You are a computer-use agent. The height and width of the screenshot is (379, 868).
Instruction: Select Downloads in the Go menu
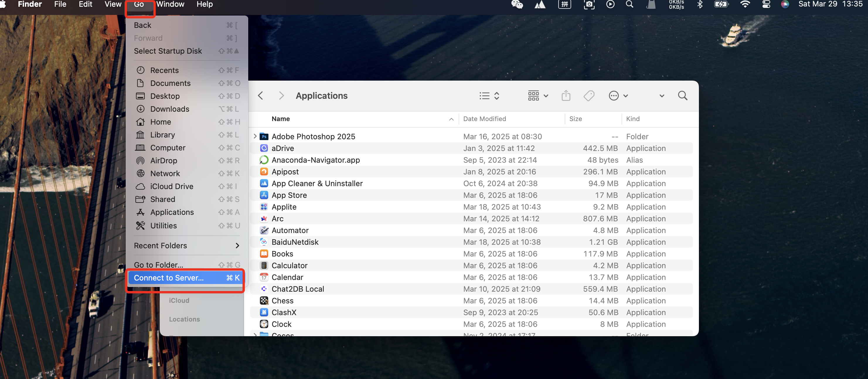tap(186, 109)
